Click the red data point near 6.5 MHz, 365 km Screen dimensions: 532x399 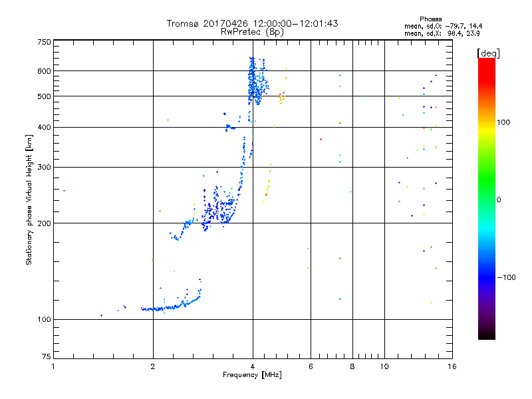click(321, 140)
